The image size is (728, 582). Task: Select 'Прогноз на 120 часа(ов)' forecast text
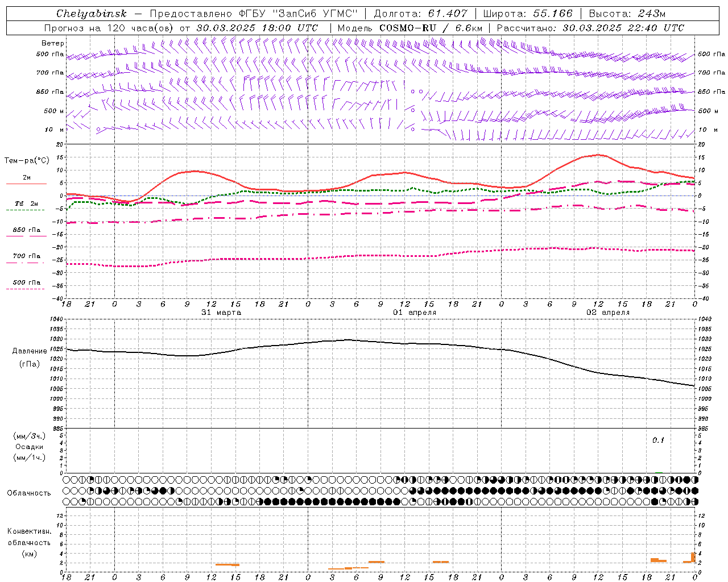(110, 28)
